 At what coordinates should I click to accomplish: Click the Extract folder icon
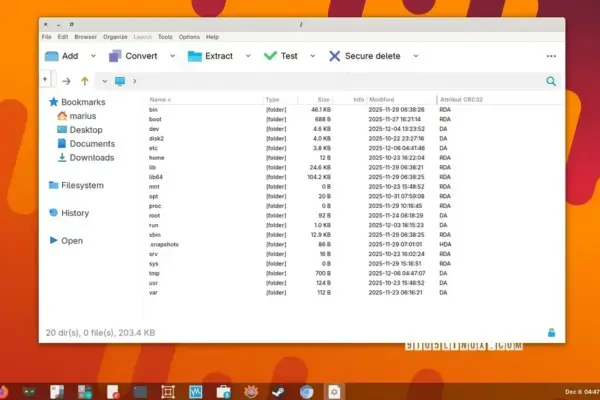(x=195, y=56)
